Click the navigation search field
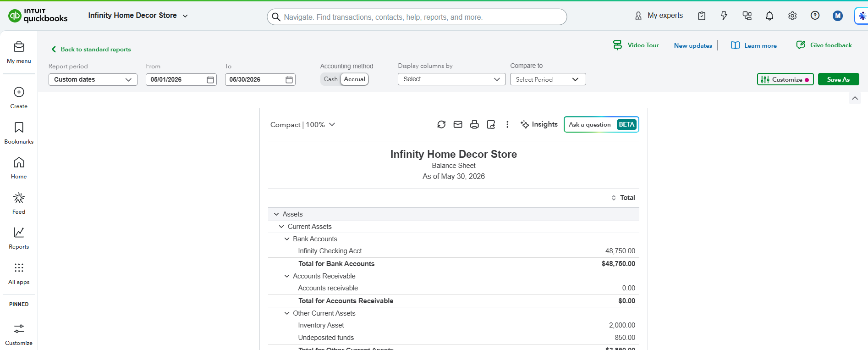 click(x=417, y=17)
